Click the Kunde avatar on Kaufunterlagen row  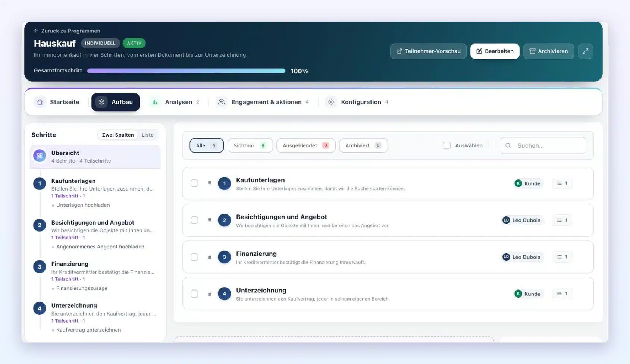click(518, 183)
